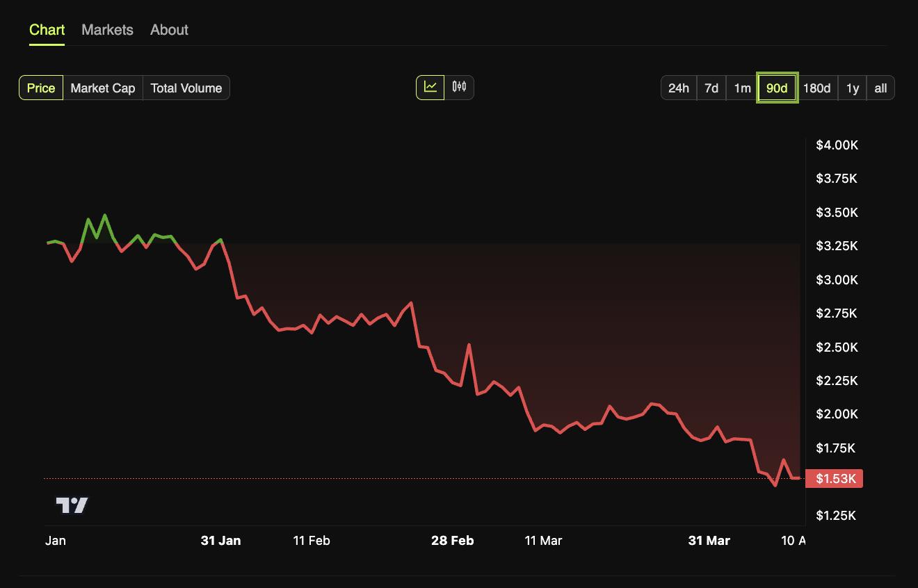Switch to the About tab

point(168,30)
